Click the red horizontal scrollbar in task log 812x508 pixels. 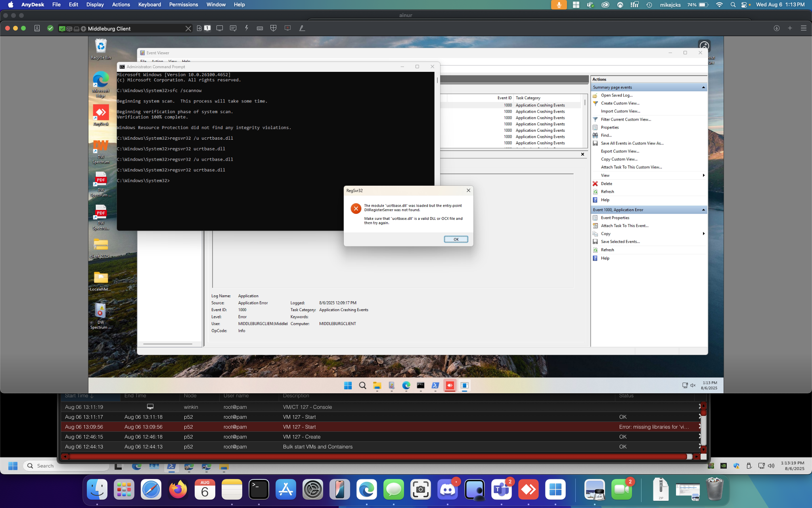click(x=377, y=457)
